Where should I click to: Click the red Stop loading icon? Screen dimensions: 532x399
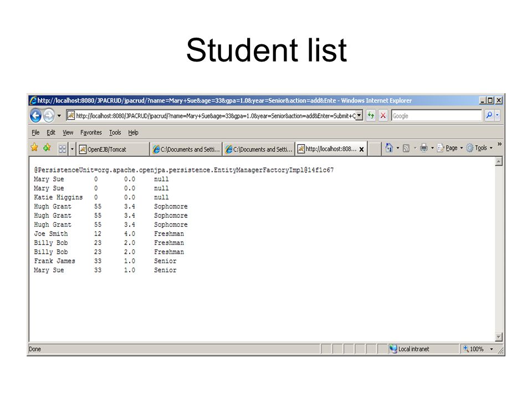coord(383,116)
